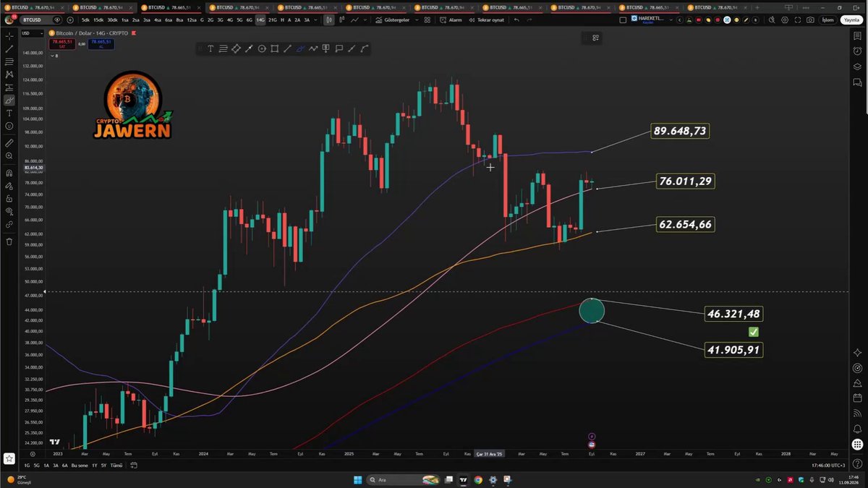Toggle magnet mode in left sidebar
This screenshot has height=488, width=868.
coord(9,173)
